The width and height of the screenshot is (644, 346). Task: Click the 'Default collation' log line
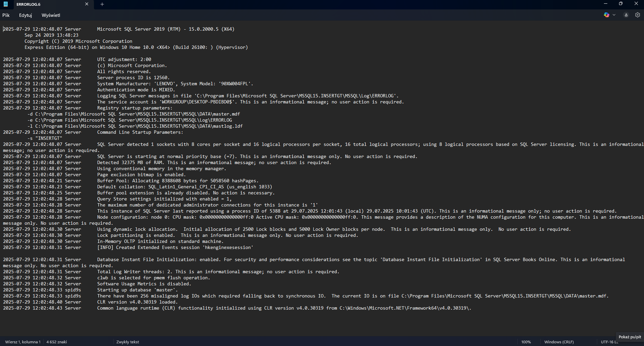[137, 187]
